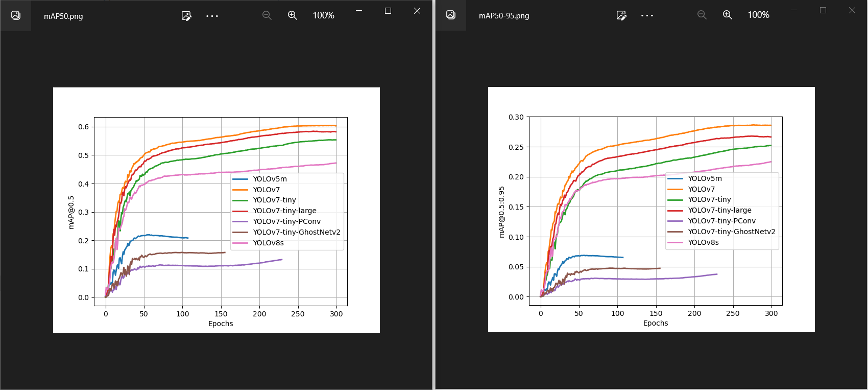868x390 pixels.
Task: Open the three-dot more menu in mAP50.png window
Action: click(212, 16)
